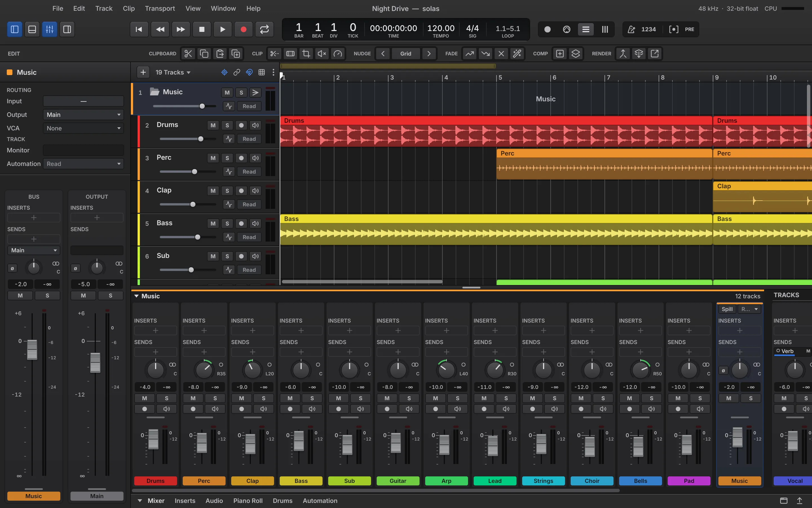Click the link tracks chain icon

(237, 72)
